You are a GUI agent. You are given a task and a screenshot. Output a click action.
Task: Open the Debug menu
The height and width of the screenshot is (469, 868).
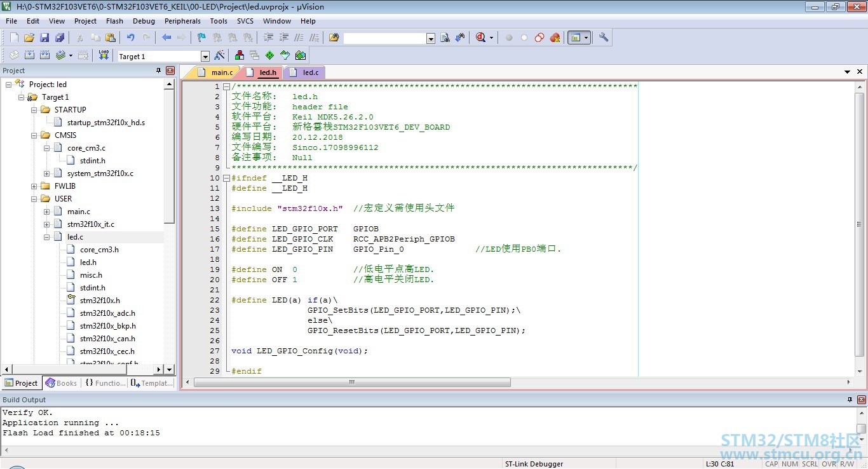(144, 21)
